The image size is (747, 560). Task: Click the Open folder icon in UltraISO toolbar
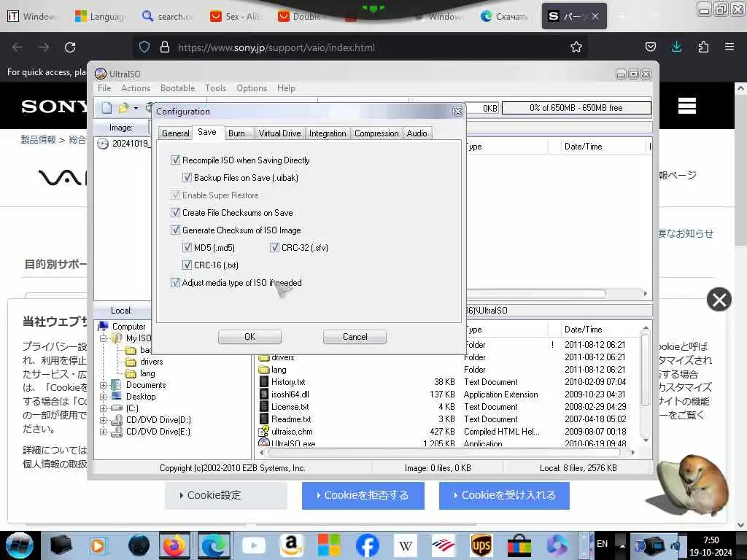pyautogui.click(x=123, y=108)
